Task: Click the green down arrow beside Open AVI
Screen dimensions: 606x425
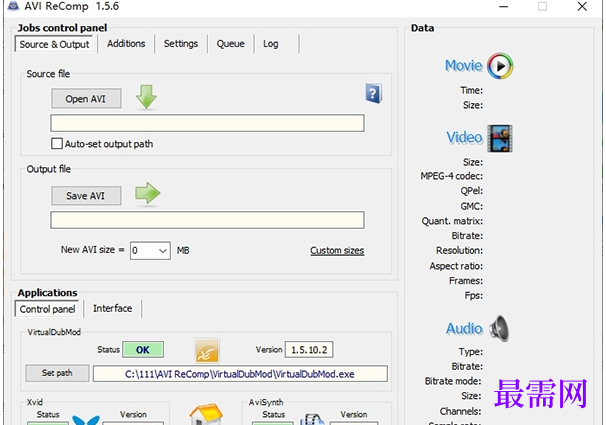Action: (147, 97)
